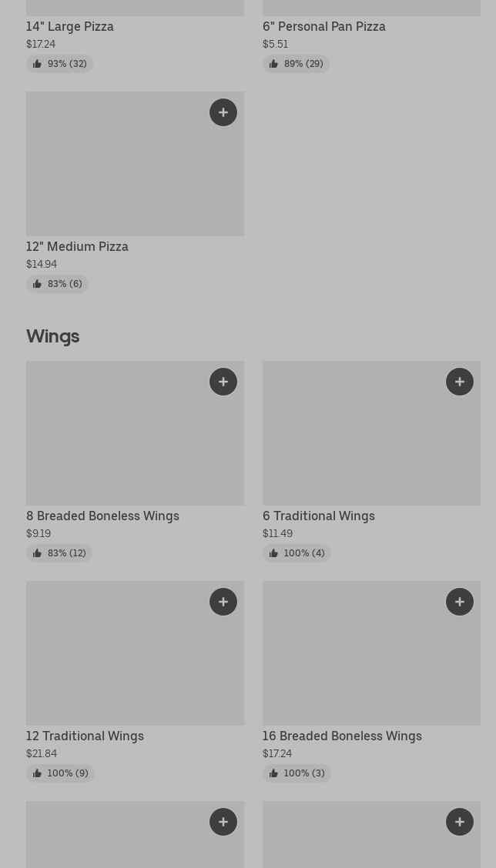Screen dimensions: 496x868
Task: Select the 8 Breaded Boneless Wings title
Action: tap(102, 516)
